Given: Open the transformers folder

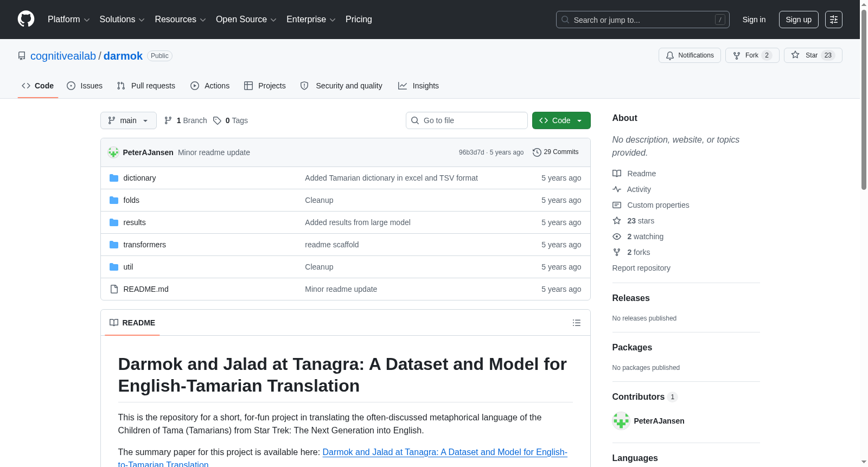Looking at the screenshot, I should (x=145, y=245).
